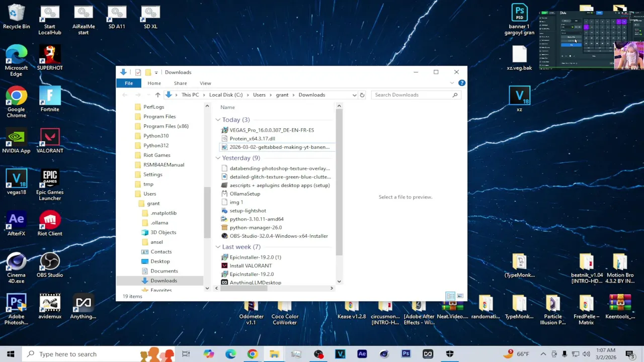Click the Task View taskbar button
This screenshot has width=644, height=362.
point(186,354)
